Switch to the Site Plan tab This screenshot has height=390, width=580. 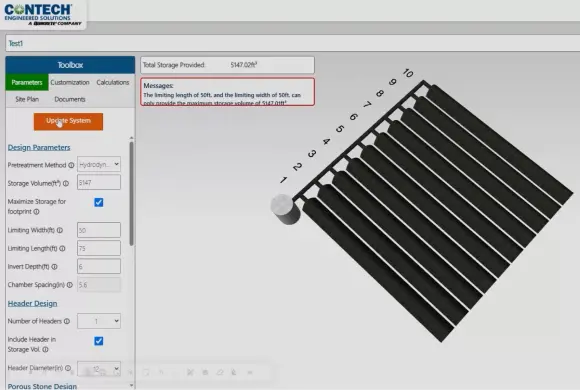tap(27, 99)
